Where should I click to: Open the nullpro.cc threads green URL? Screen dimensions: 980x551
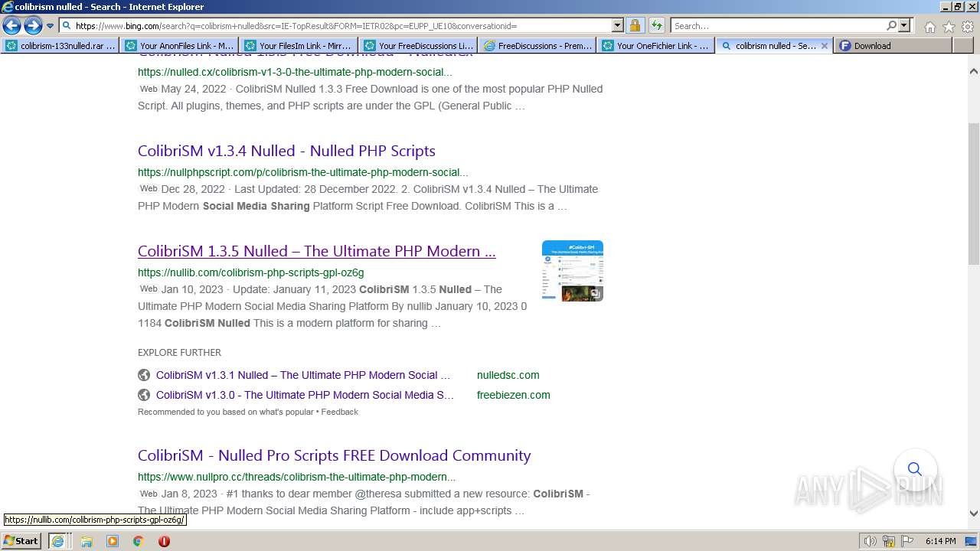pos(296,477)
